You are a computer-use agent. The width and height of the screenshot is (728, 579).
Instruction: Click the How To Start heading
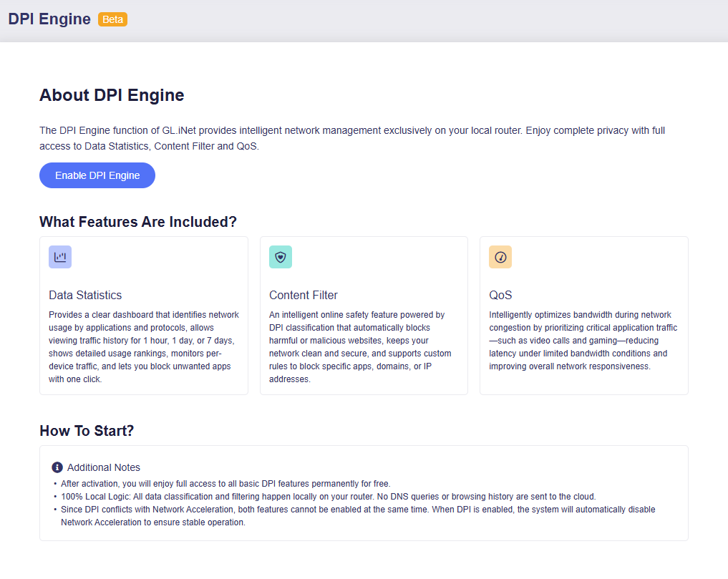click(x=87, y=430)
